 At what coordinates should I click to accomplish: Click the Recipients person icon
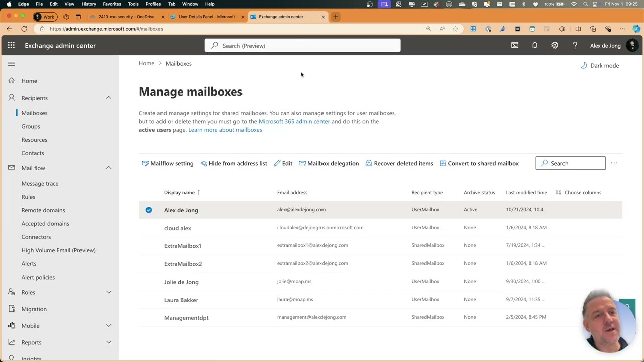12,98
